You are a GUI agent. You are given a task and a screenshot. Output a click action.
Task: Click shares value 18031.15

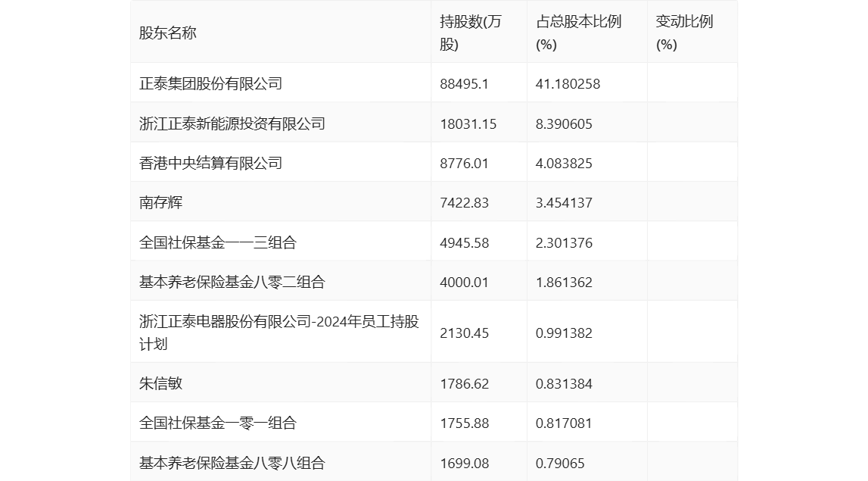point(468,123)
